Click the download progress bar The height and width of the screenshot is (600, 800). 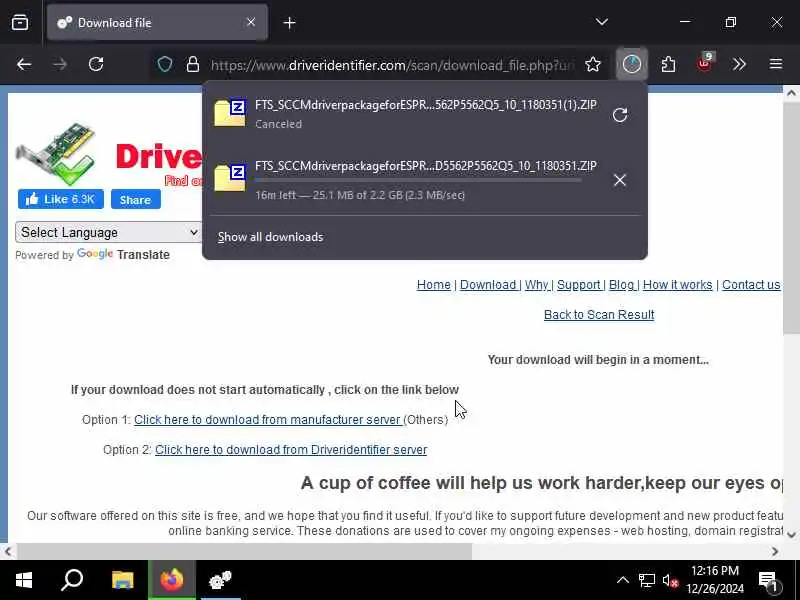[418, 180]
